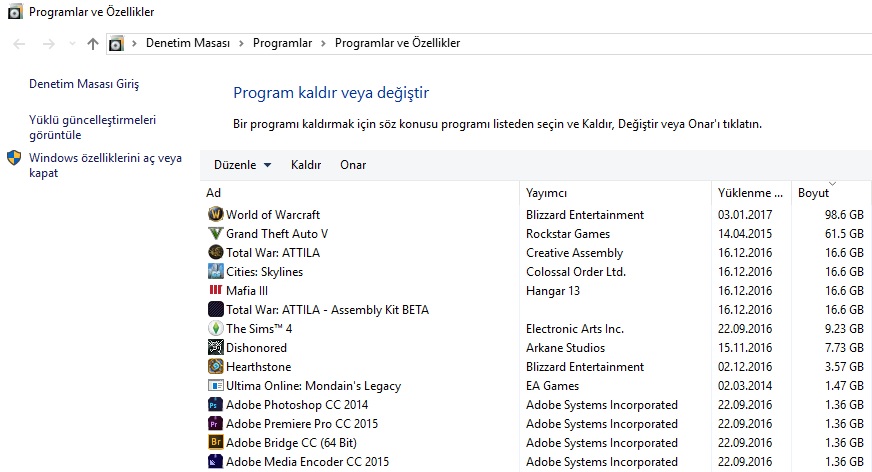Click the Adobe Photoshop CC 2014 icon
Image resolution: width=872 pixels, height=472 pixels.
(215, 404)
